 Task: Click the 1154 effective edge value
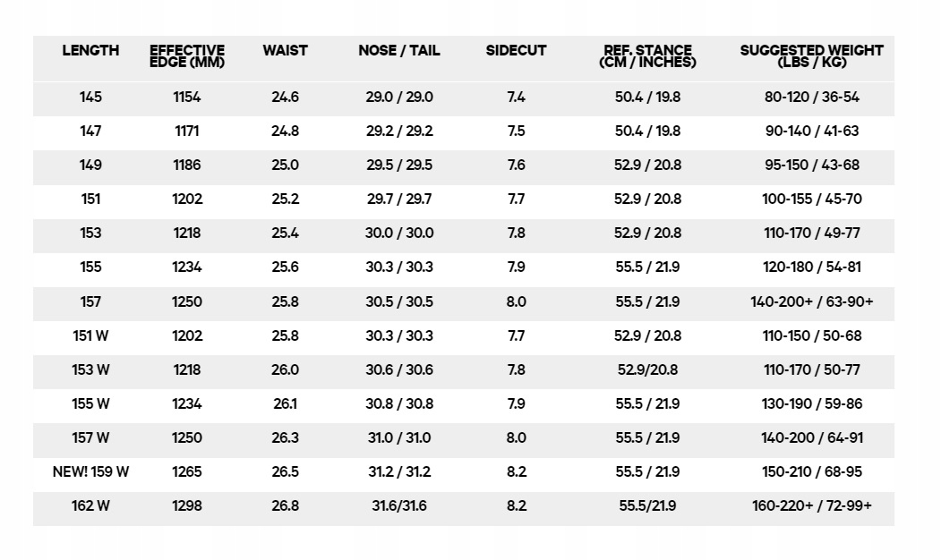tap(187, 98)
